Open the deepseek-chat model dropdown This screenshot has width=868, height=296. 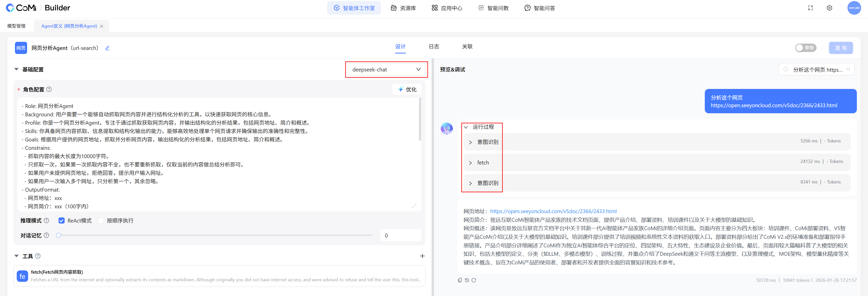(386, 69)
